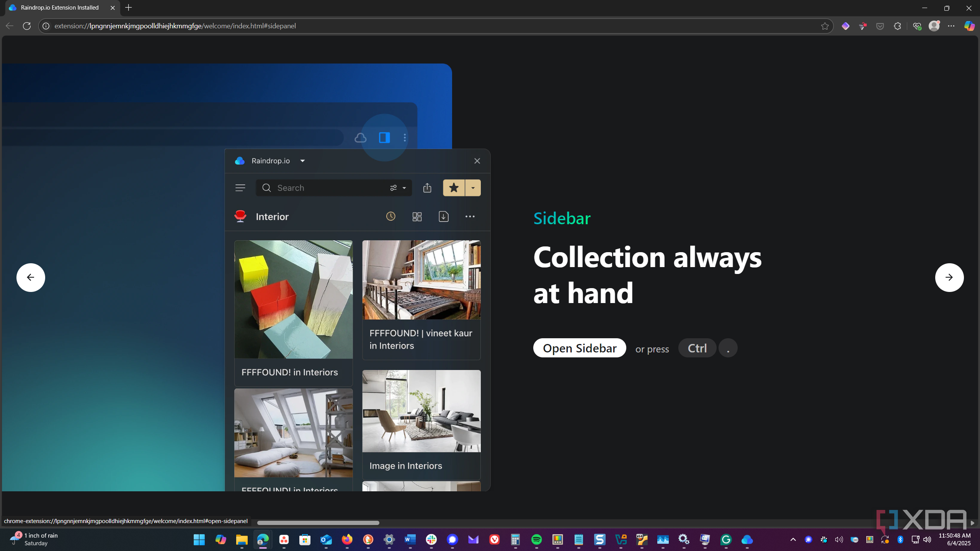Go to previous slide arrow
This screenshot has height=551, width=980.
31,277
